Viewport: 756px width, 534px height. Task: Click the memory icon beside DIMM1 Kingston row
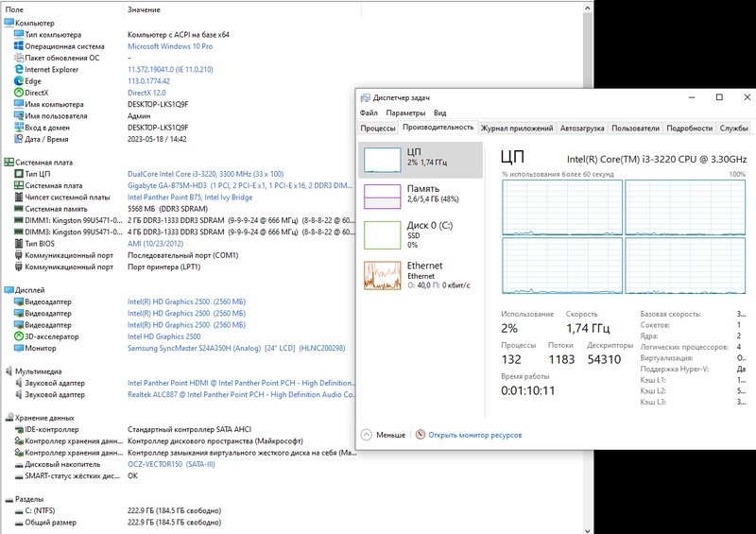point(19,220)
